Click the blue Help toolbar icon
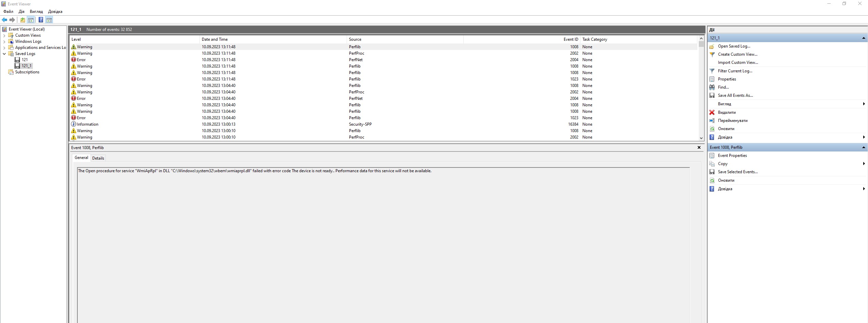 tap(41, 20)
